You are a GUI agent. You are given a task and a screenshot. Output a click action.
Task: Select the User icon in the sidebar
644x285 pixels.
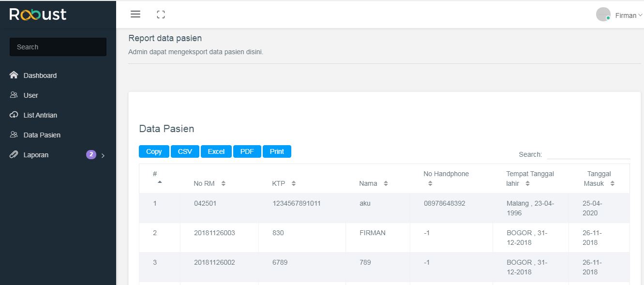click(x=14, y=95)
